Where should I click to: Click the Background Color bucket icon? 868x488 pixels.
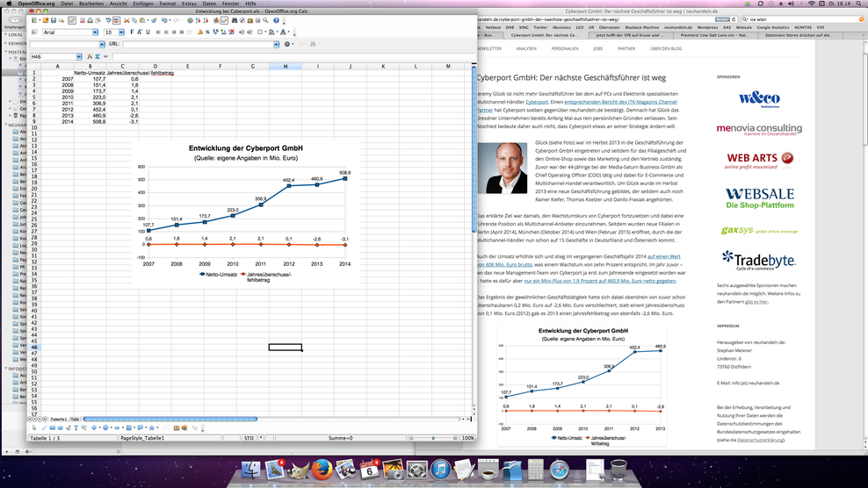271,32
